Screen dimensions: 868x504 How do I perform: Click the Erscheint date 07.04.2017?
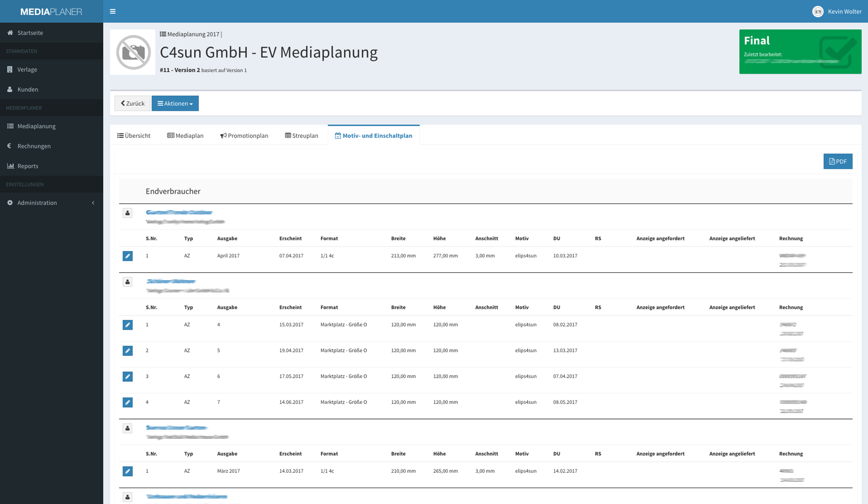point(291,256)
